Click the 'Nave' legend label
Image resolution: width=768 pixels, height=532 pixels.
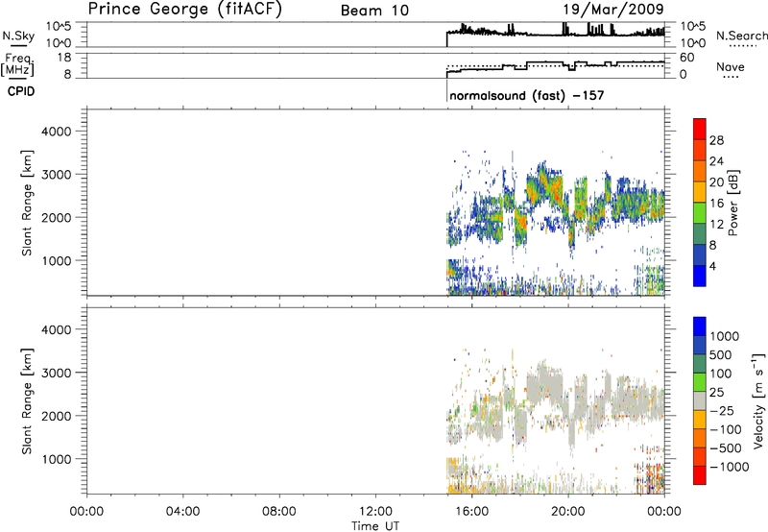[x=731, y=66]
